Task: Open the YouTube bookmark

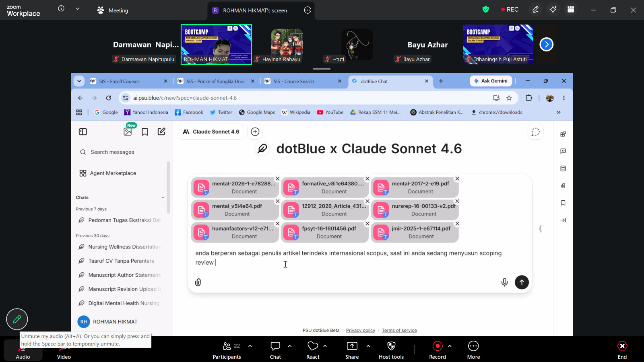Action: [x=330, y=113]
